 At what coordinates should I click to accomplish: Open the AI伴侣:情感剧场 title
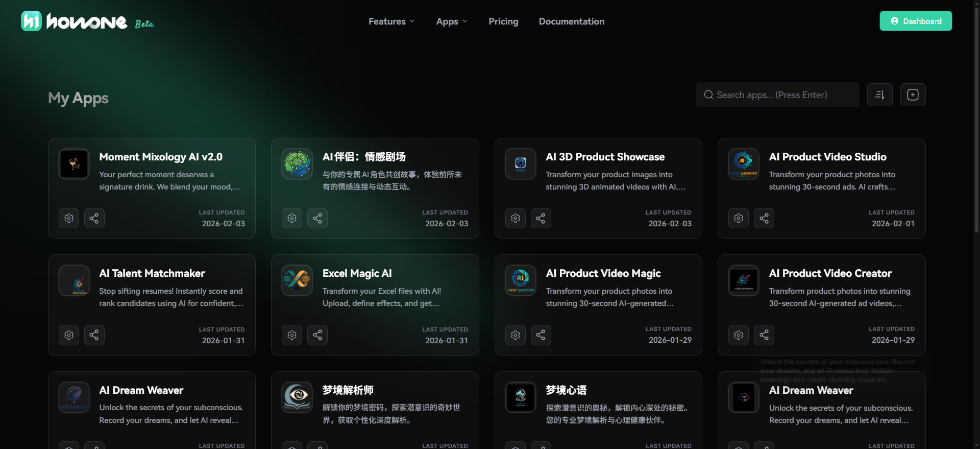(x=364, y=157)
